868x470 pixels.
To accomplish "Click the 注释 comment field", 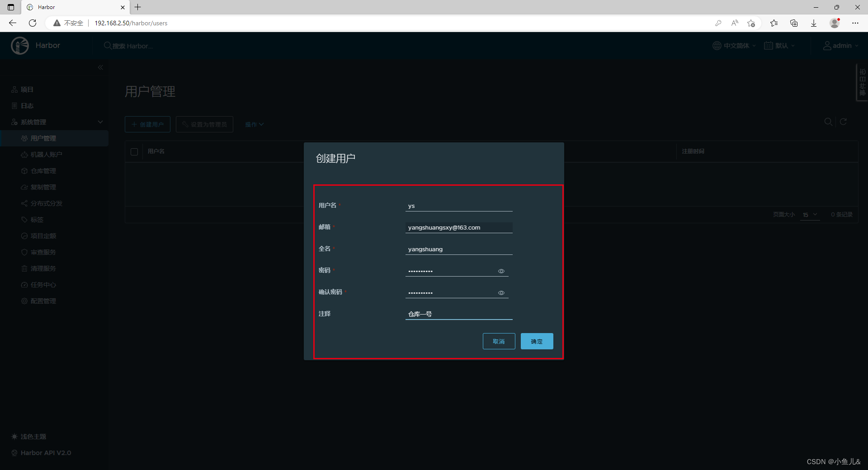I will coord(459,314).
